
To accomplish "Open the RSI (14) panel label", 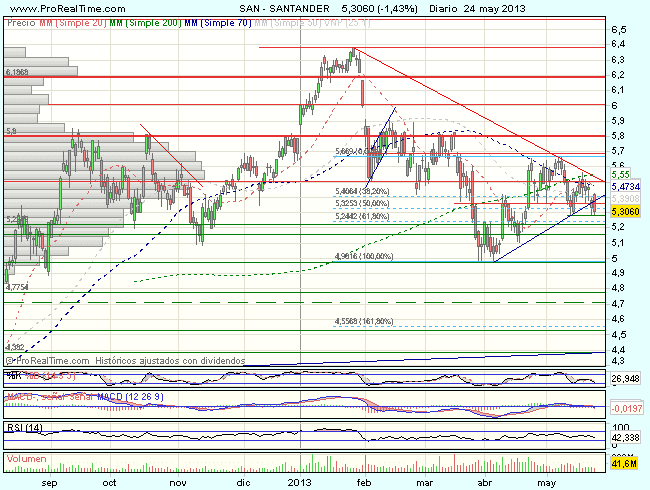I will tap(21, 427).
